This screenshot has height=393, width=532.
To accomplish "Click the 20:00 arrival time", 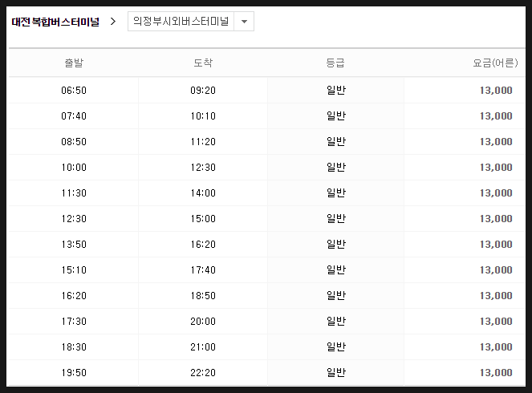I will pyautogui.click(x=203, y=322).
